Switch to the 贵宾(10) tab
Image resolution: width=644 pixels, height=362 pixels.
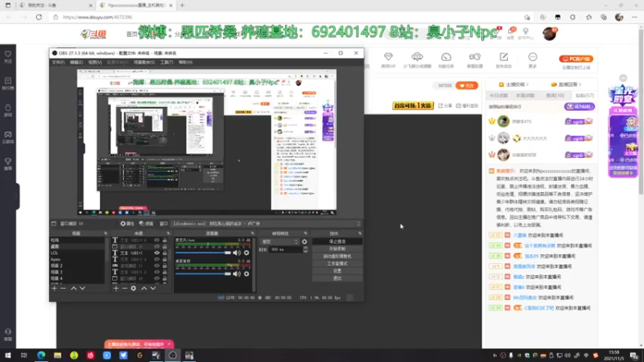tap(555, 96)
